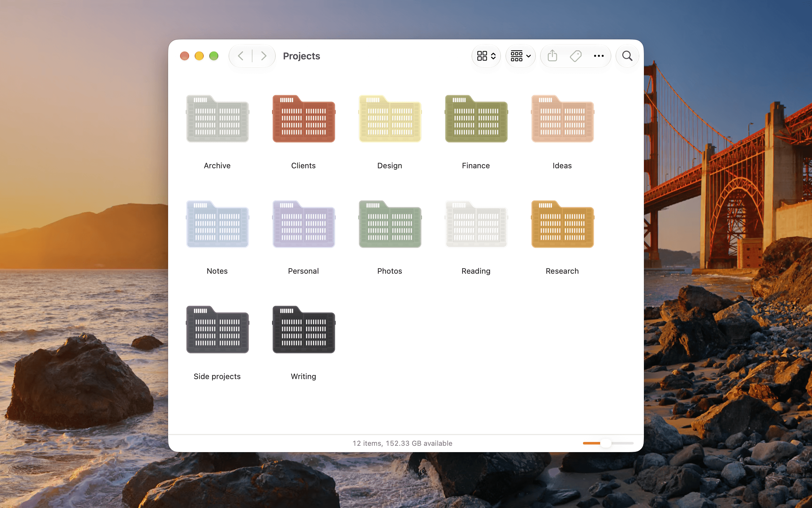
Task: Select the white Reading folder icon
Action: [x=476, y=224]
